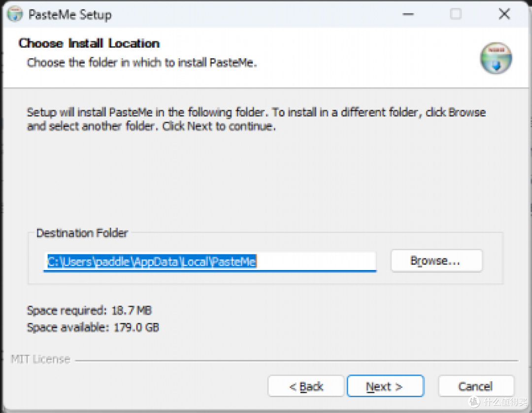Click the greyed-out maximize button
This screenshot has width=532, height=413.
[455, 14]
